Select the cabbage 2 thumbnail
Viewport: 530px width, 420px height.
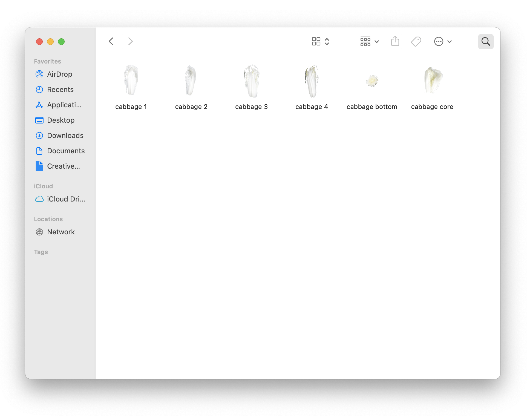(x=191, y=80)
